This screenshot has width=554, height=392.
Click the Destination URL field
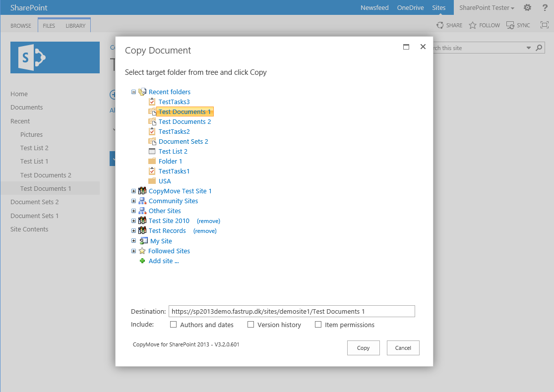(292, 311)
